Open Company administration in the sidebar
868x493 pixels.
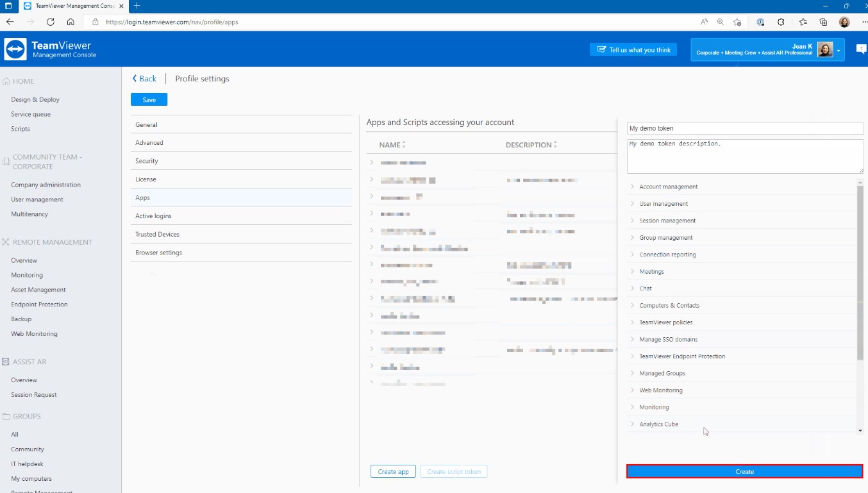46,185
